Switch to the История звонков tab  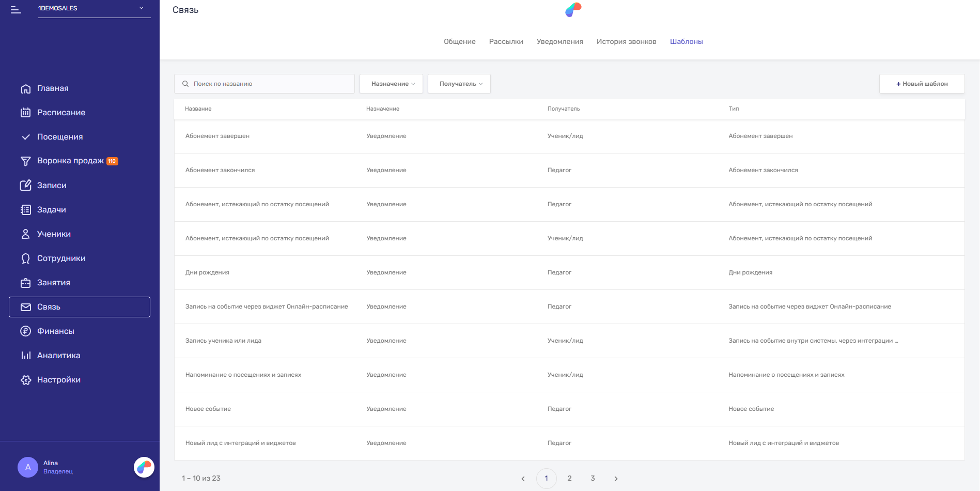pyautogui.click(x=626, y=41)
